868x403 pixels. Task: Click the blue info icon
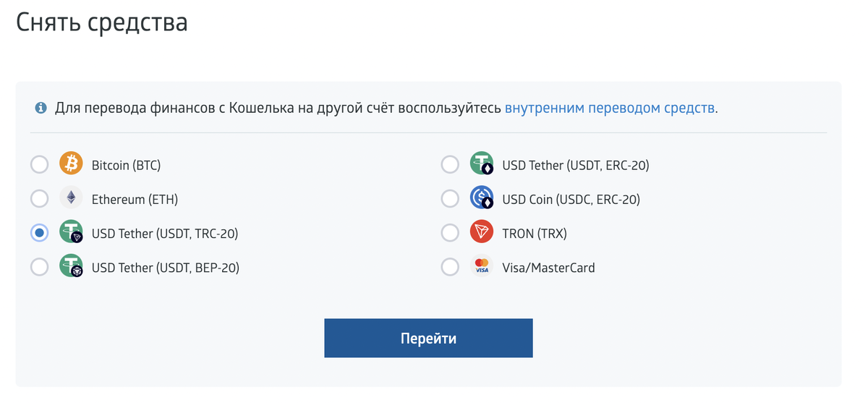(x=41, y=109)
